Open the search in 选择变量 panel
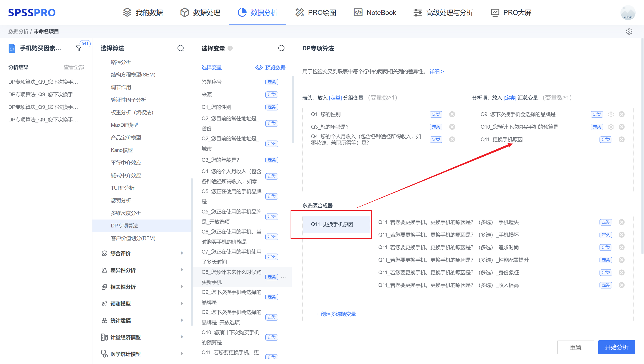 click(x=281, y=48)
